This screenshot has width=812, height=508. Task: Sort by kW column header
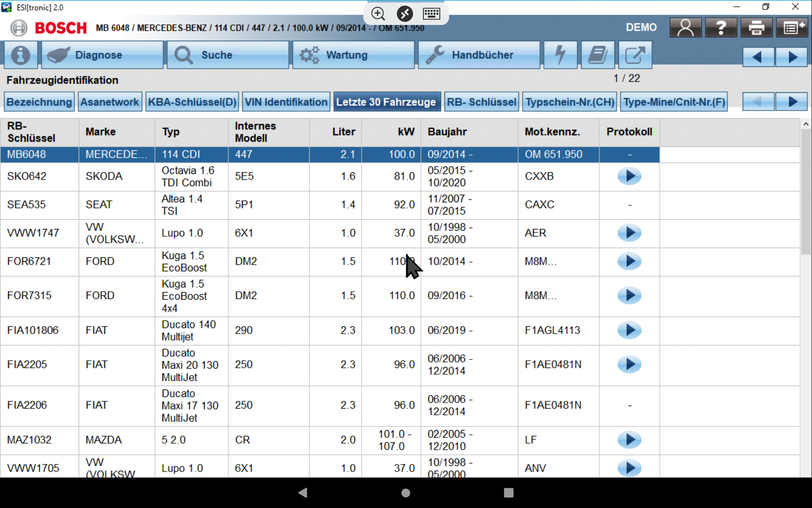click(391, 132)
